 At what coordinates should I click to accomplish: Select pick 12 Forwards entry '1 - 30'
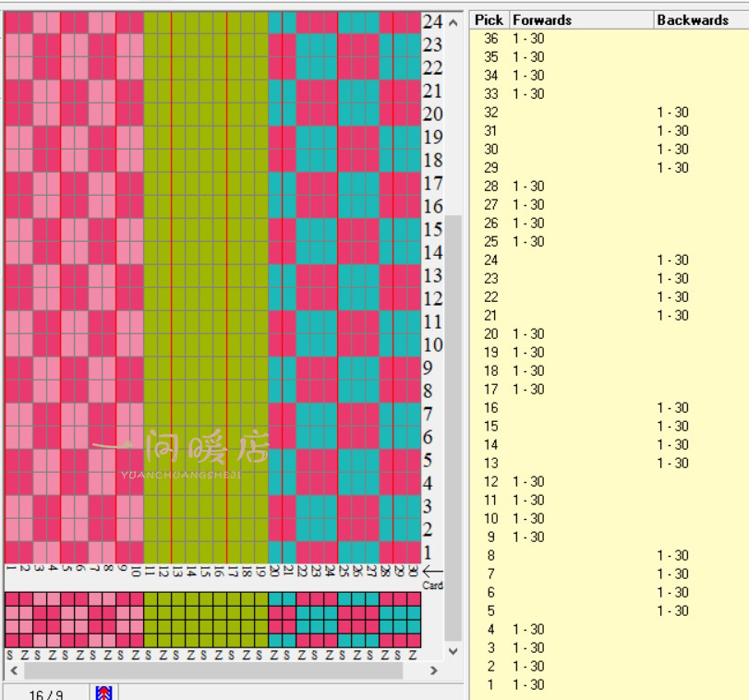(x=528, y=482)
